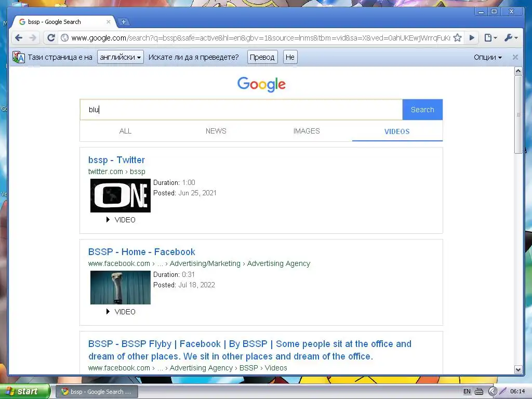
Task: Click the EN language indicator in the tray
Action: pyautogui.click(x=467, y=392)
